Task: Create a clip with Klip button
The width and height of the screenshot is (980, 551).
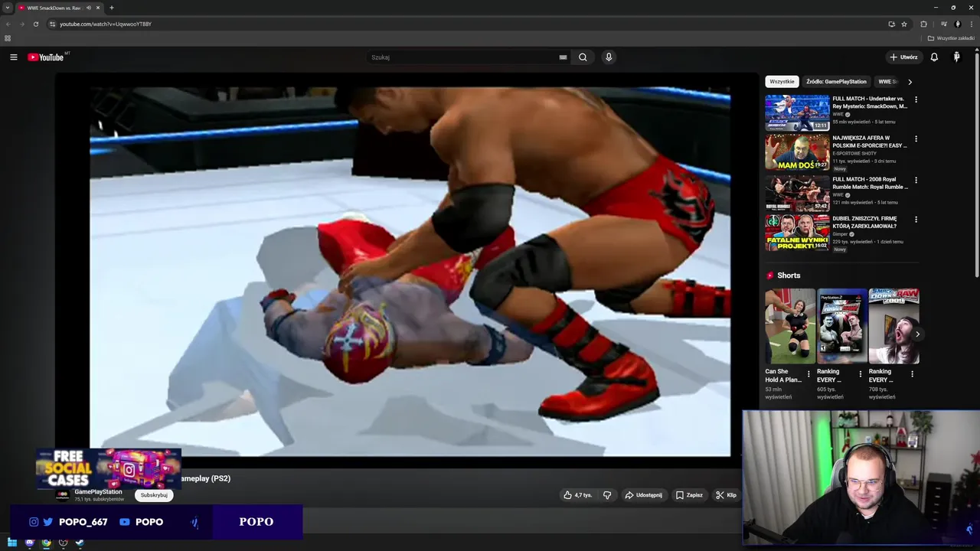Action: (x=726, y=495)
